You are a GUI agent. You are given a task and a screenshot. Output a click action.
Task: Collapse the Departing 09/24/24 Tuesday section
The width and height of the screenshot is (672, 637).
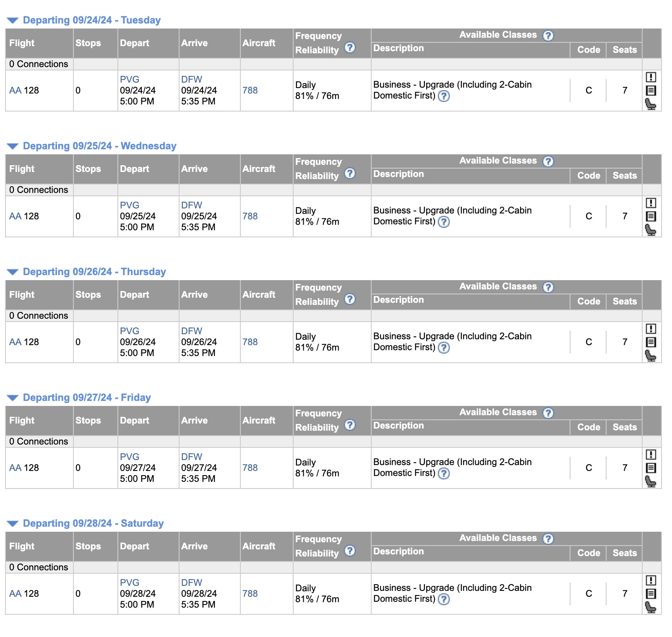click(x=13, y=21)
